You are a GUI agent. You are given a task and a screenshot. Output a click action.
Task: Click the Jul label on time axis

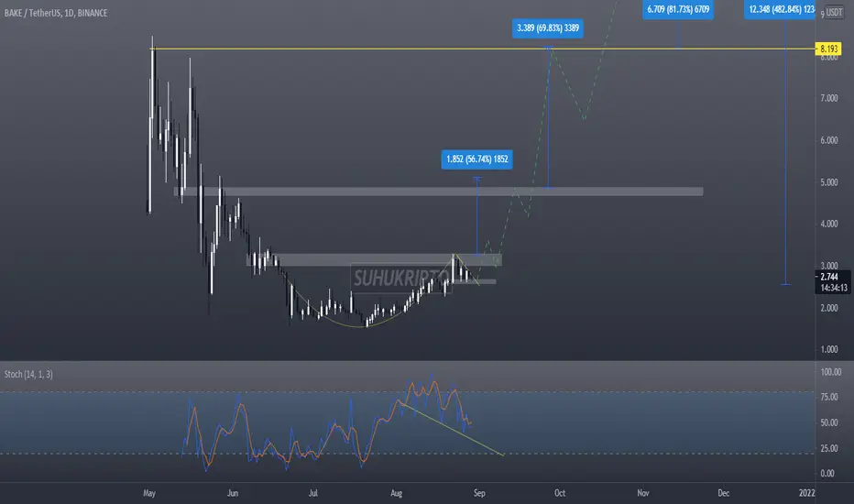(313, 493)
